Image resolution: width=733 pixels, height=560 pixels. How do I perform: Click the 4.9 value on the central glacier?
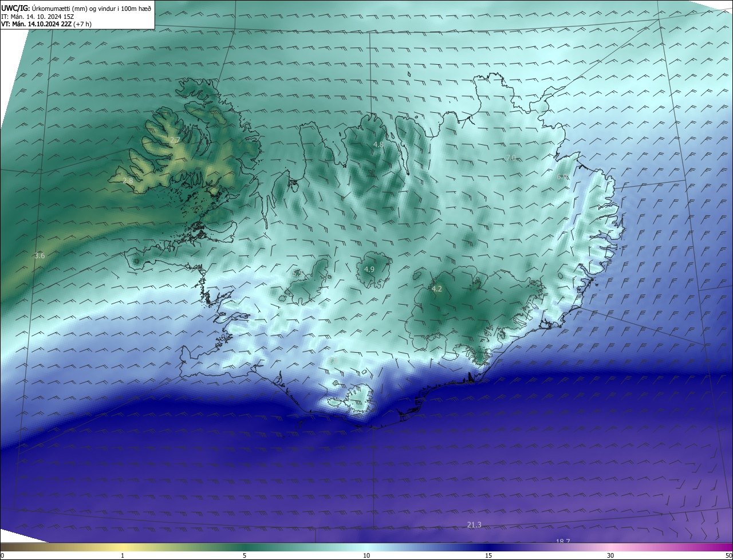click(369, 269)
